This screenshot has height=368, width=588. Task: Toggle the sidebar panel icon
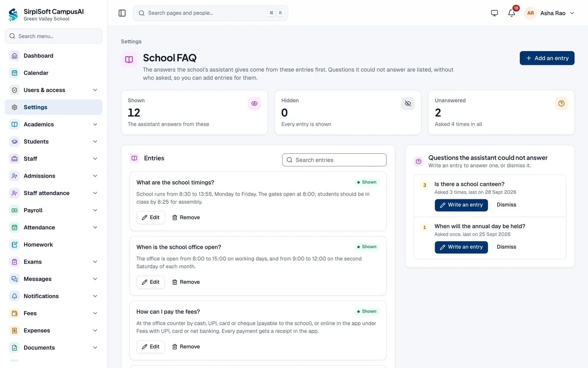click(122, 13)
